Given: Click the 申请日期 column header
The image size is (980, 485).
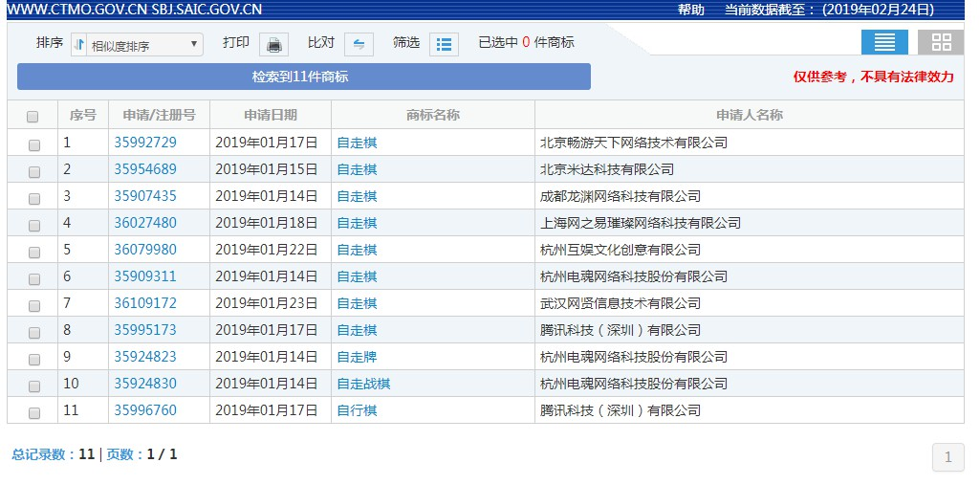Looking at the screenshot, I should click(271, 115).
